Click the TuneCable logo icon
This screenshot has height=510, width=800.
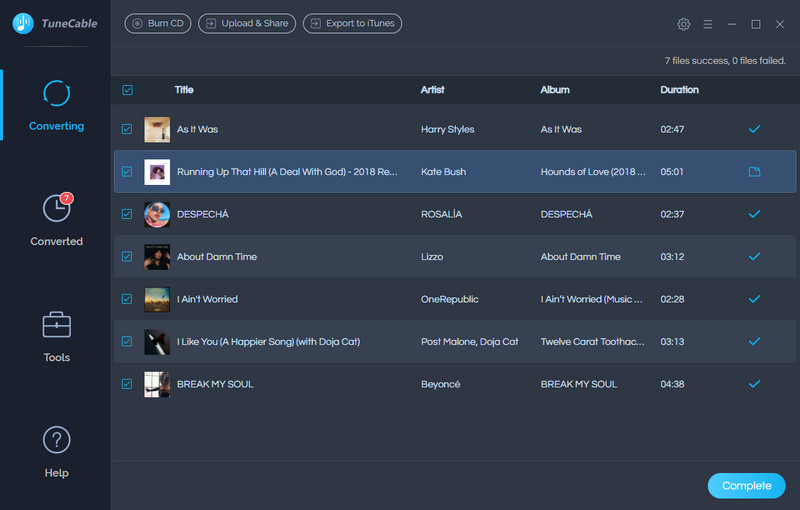[x=23, y=23]
